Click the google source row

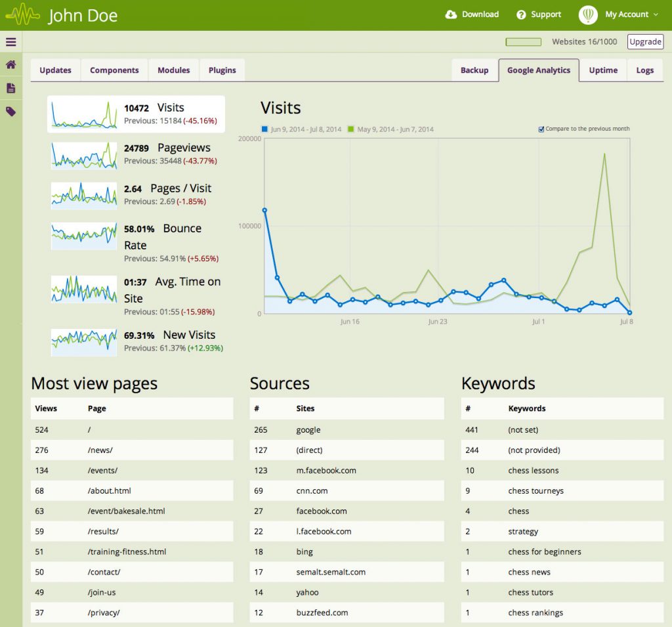346,430
